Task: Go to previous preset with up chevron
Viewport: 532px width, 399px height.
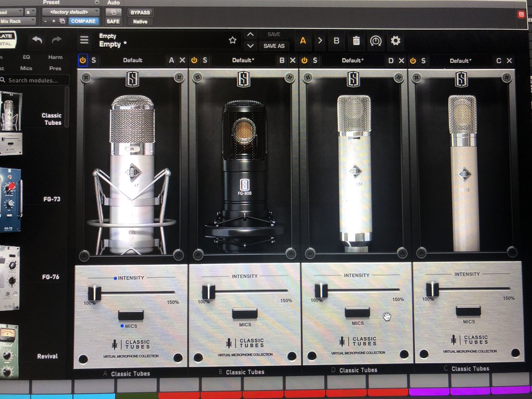Action: click(250, 35)
